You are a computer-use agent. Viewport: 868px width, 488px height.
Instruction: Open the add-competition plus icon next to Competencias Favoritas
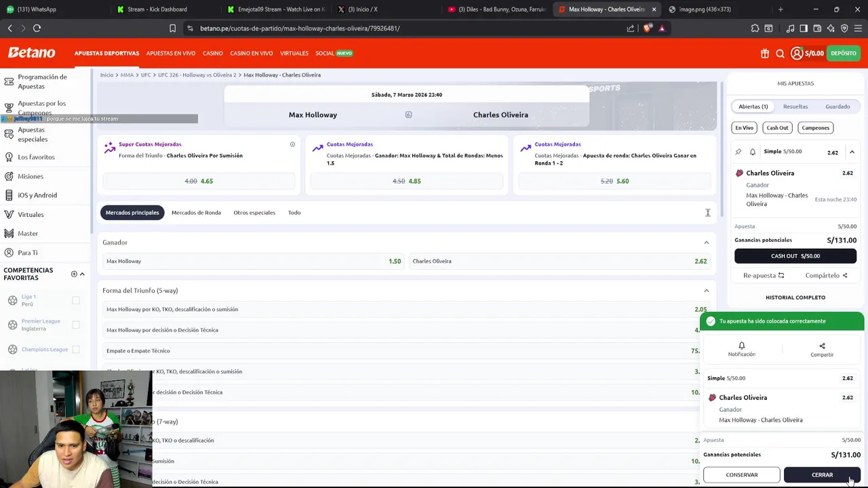[x=74, y=274]
